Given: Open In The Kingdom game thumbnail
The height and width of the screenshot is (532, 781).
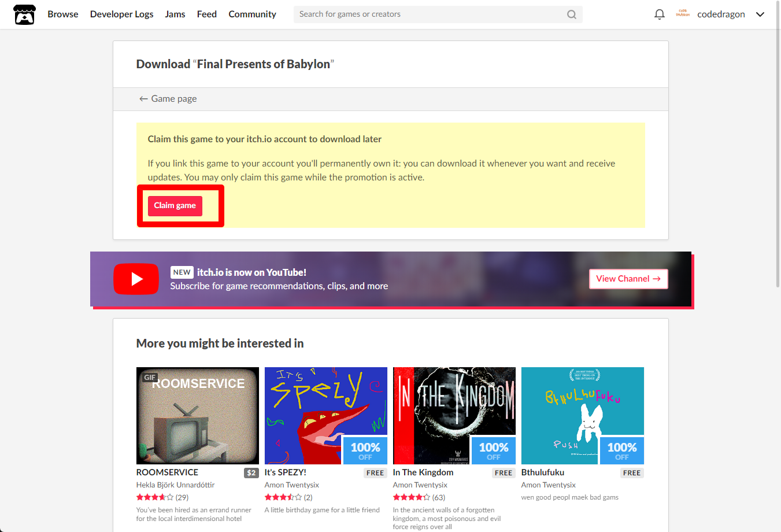Looking at the screenshot, I should point(454,416).
